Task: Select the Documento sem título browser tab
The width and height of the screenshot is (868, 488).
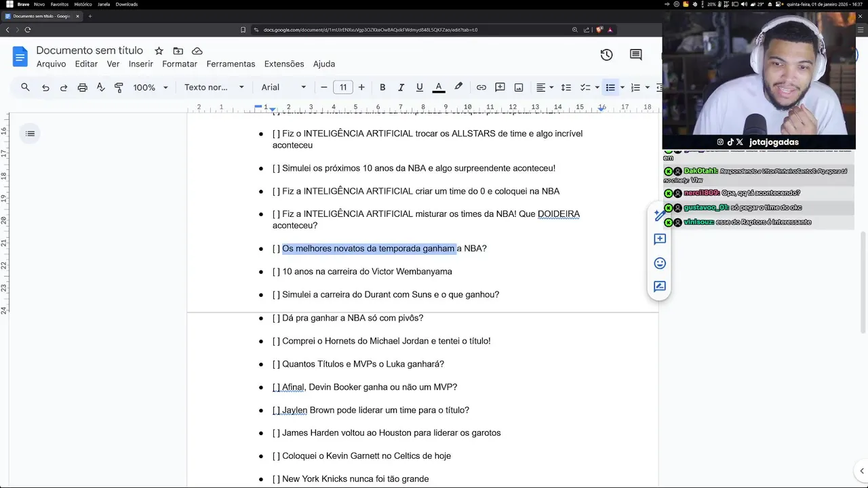Action: click(42, 16)
